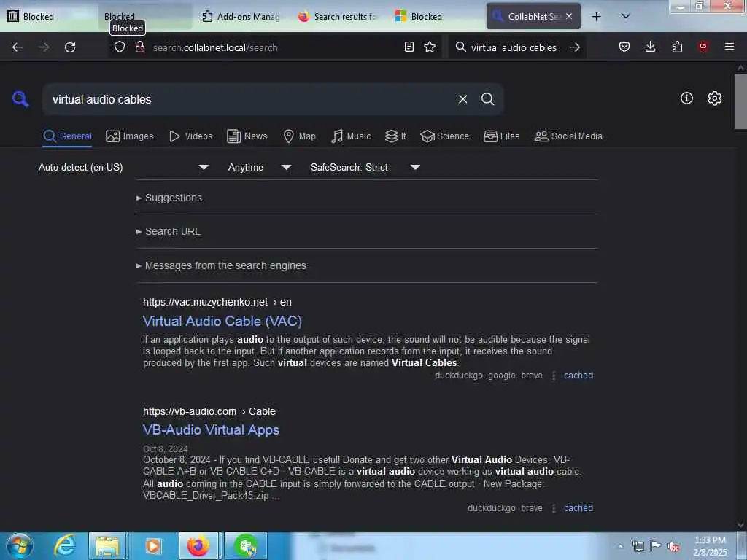Click the CollabNet search logo
Screen dimensions: 747x560
20,99
